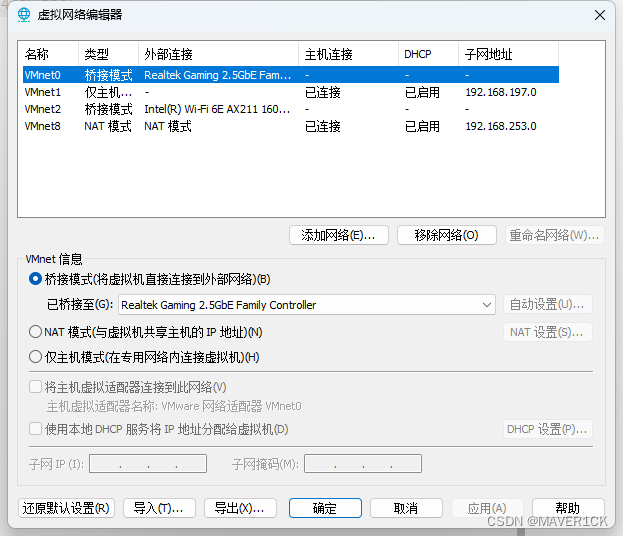Toggle 将主机虚拟适配器连接到此网络 checkbox
This screenshot has width=623, height=536.
point(35,387)
